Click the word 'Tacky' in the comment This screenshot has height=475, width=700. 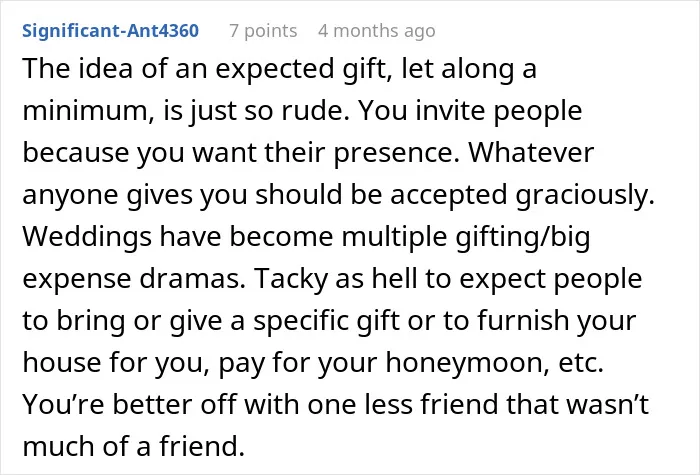pos(291,279)
